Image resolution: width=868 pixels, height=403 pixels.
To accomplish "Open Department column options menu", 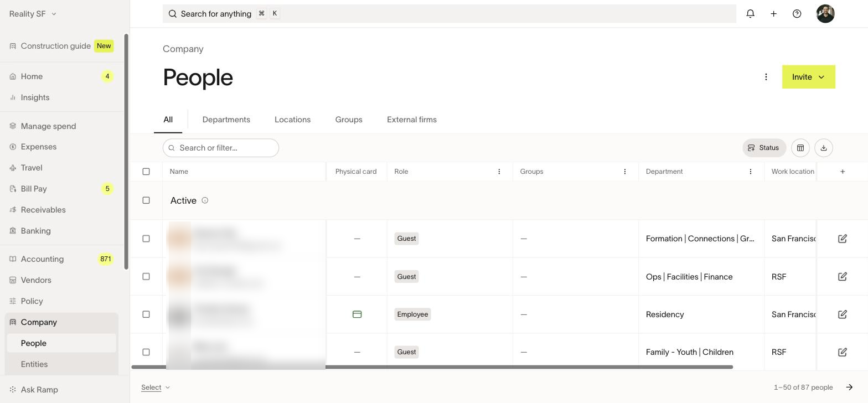I will click(751, 172).
